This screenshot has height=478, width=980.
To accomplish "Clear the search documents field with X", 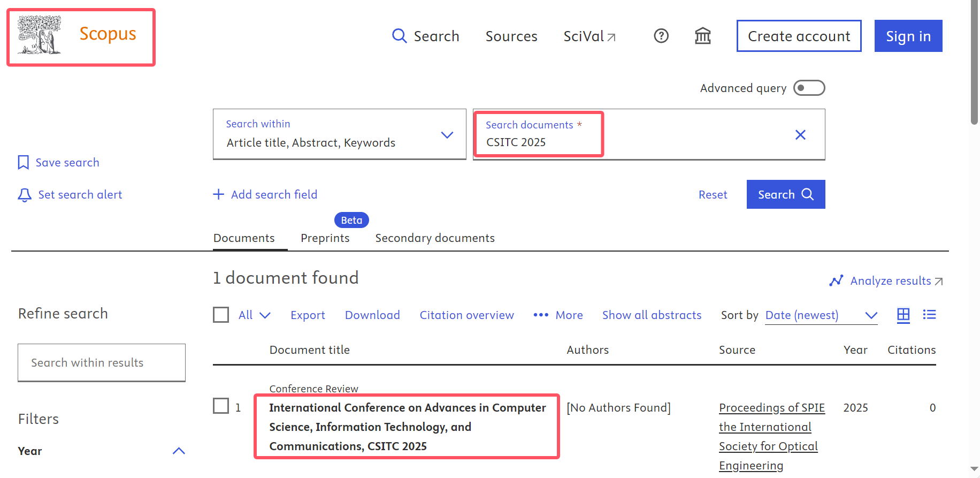I will point(800,134).
